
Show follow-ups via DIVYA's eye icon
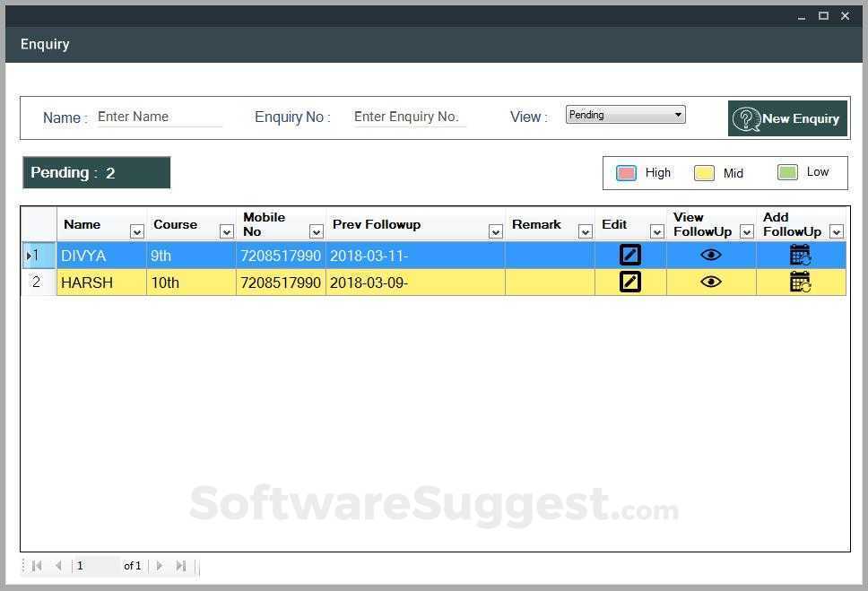[711, 255]
